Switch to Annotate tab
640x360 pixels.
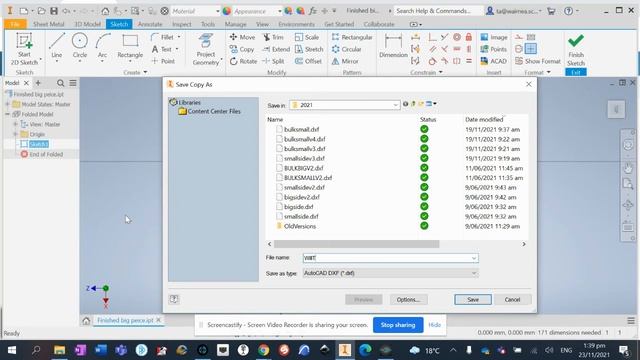(x=150, y=24)
